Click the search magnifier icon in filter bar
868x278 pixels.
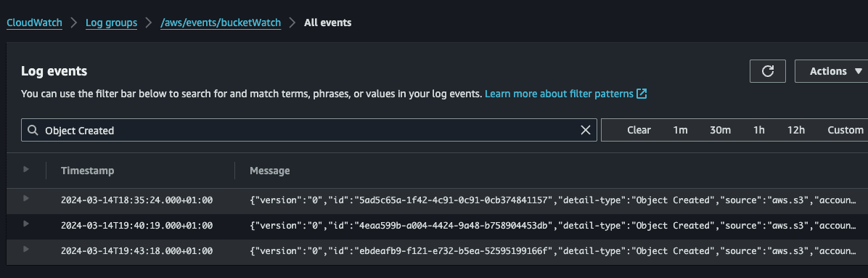33,130
